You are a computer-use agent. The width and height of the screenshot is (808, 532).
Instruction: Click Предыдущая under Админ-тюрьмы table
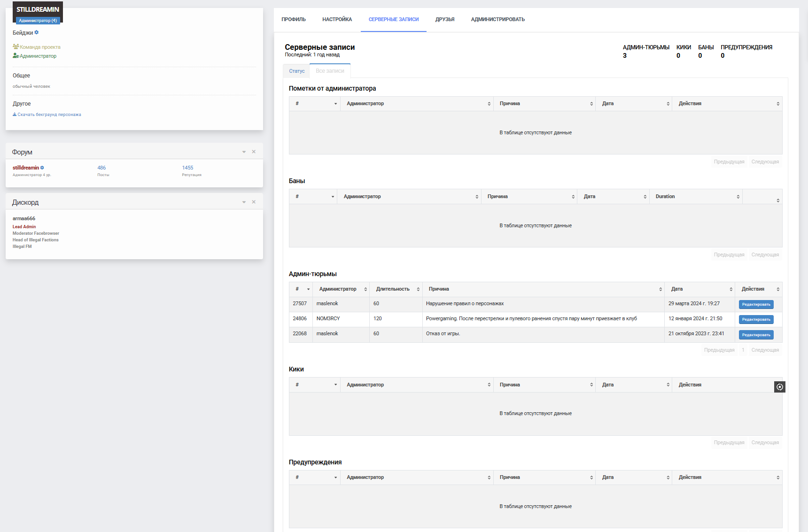pos(719,350)
